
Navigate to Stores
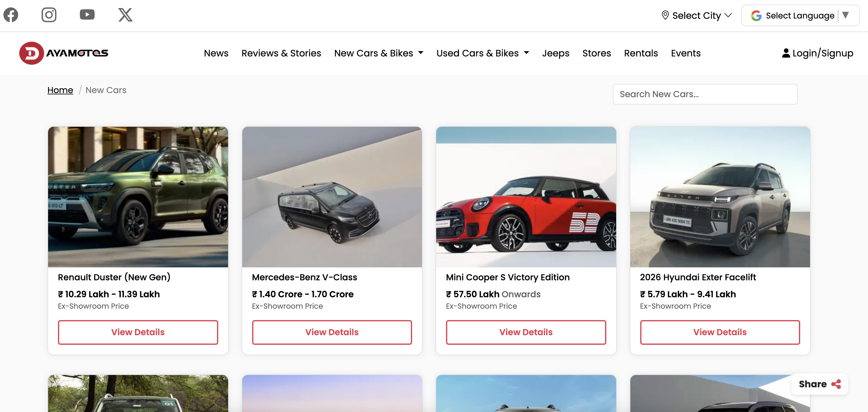pos(596,53)
